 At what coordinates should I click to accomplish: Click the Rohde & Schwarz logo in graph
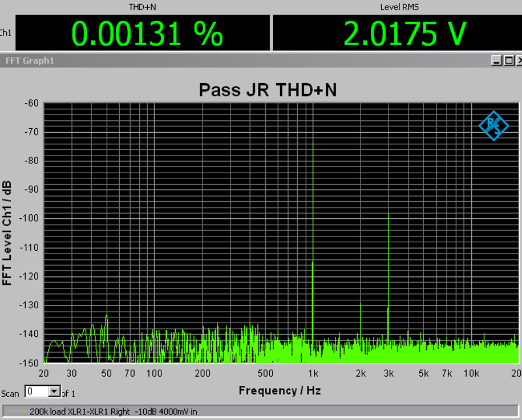tap(493, 126)
